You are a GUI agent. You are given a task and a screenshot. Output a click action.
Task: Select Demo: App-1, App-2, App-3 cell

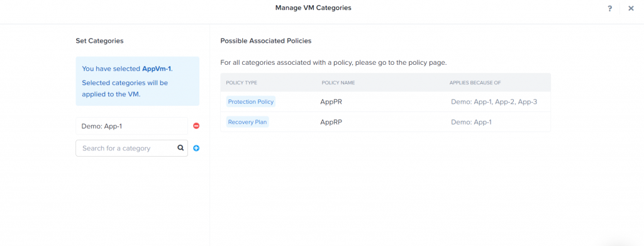pyautogui.click(x=494, y=102)
